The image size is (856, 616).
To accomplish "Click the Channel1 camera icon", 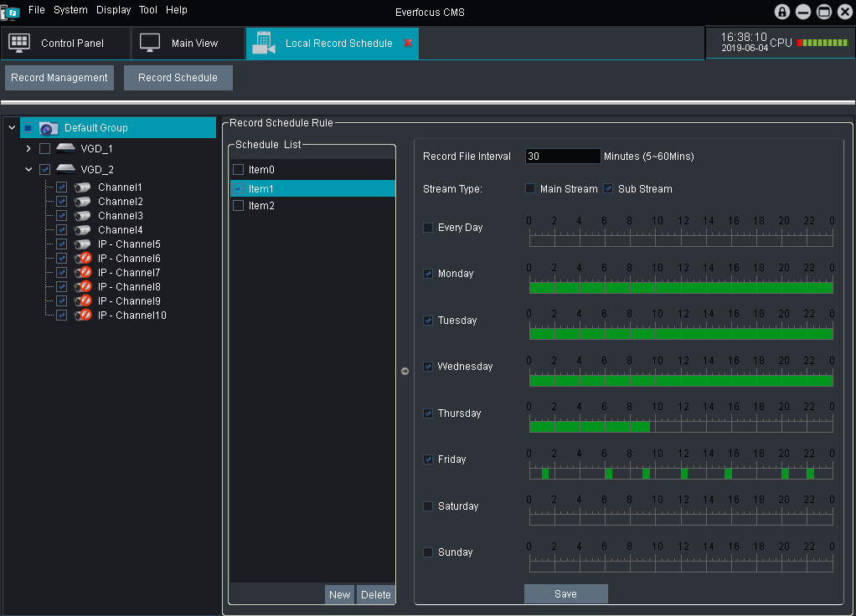I will 82,187.
